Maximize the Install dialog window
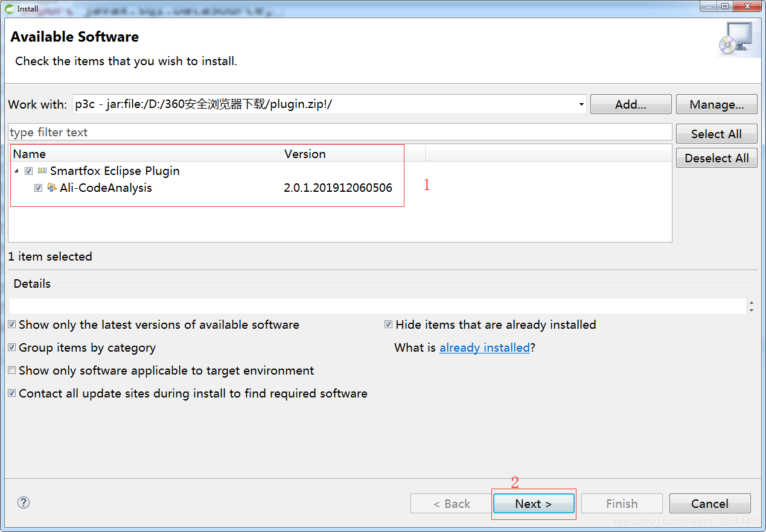Viewport: 766px width, 532px height. point(725,7)
